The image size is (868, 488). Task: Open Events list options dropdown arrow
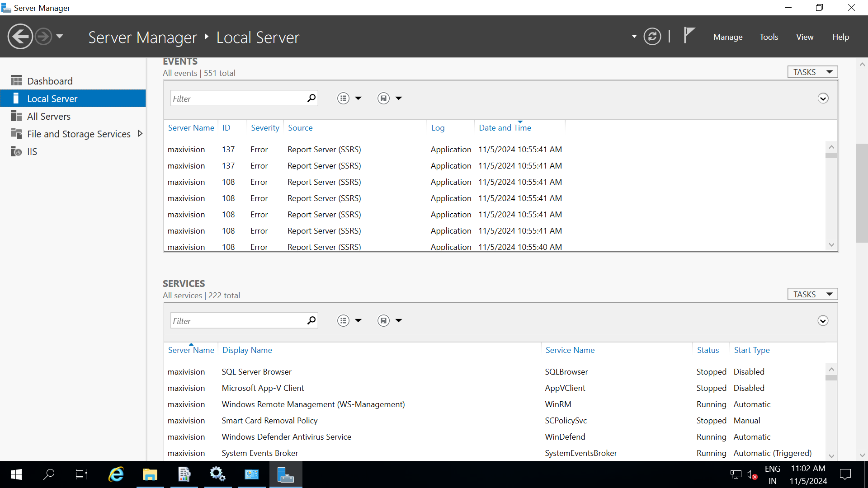[x=359, y=98]
